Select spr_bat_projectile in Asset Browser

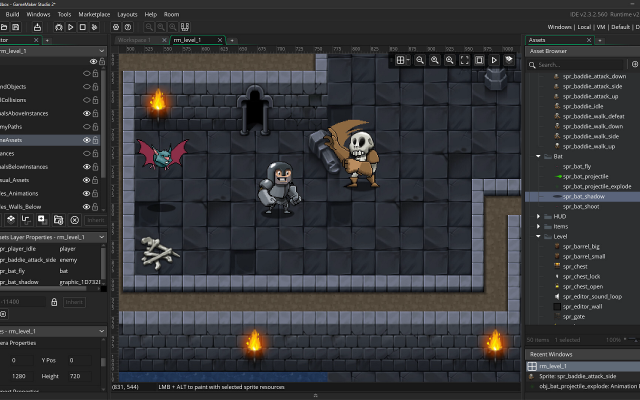tap(585, 177)
